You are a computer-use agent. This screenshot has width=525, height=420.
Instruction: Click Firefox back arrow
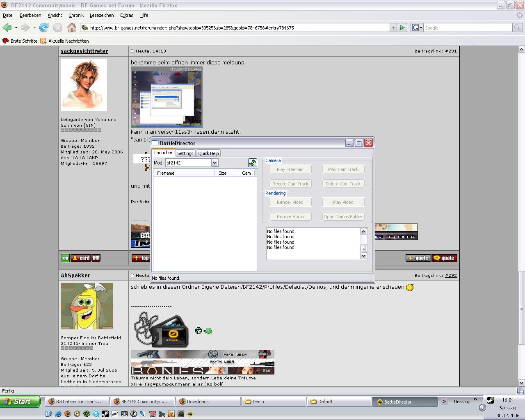click(7, 27)
